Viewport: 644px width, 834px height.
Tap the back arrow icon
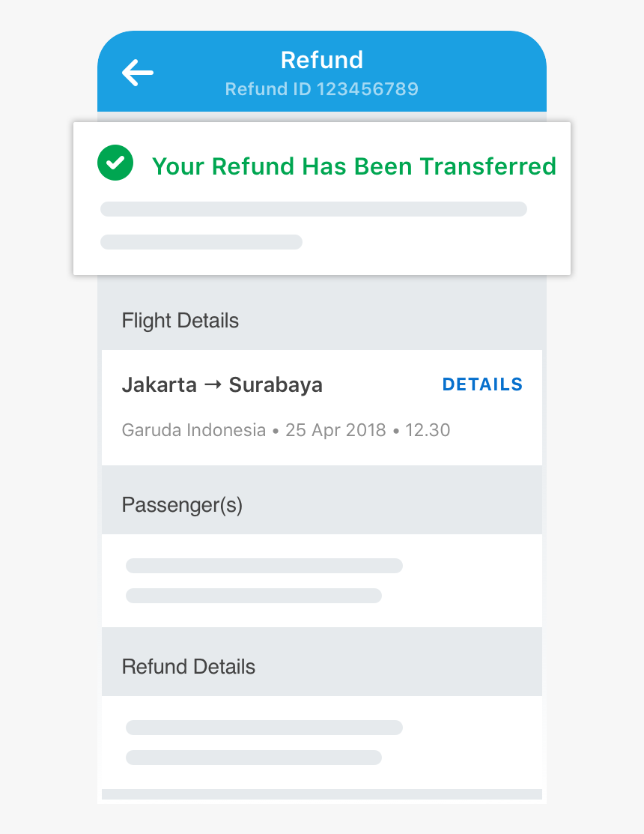[138, 73]
